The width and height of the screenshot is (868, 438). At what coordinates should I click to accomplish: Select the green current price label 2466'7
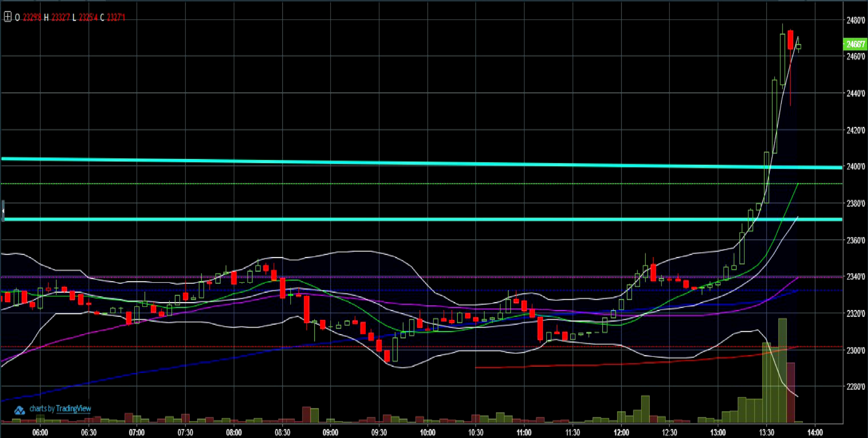(855, 44)
